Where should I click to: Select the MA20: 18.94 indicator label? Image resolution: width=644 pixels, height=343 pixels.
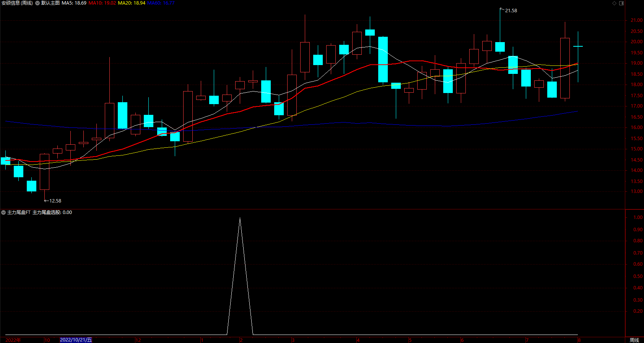[x=132, y=3]
